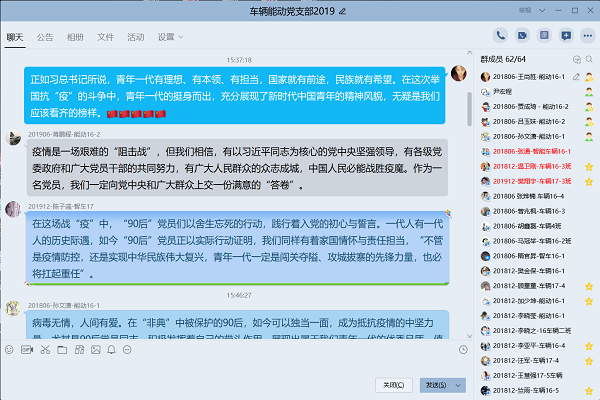Screen dimensions: 600x400
Task: Open the send file folder icon
Action: point(62,349)
